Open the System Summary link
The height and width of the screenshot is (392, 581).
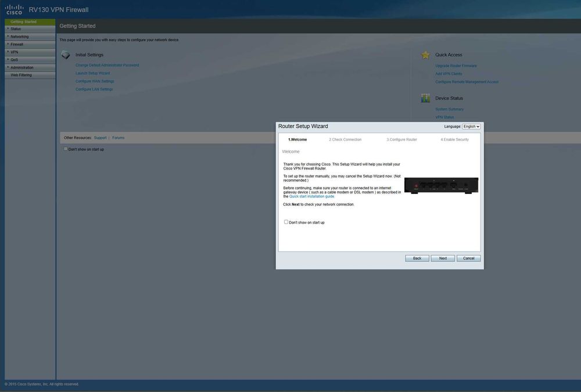pyautogui.click(x=449, y=109)
